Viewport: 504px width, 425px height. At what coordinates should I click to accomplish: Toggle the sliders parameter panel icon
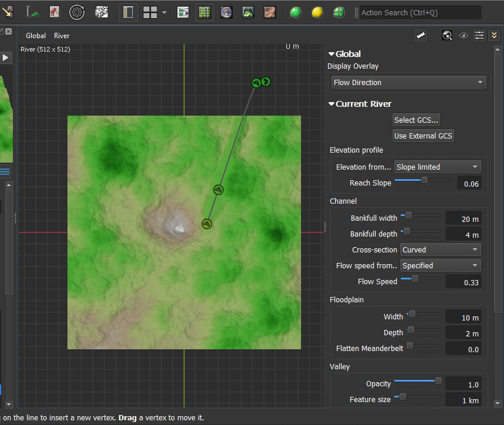coord(479,36)
